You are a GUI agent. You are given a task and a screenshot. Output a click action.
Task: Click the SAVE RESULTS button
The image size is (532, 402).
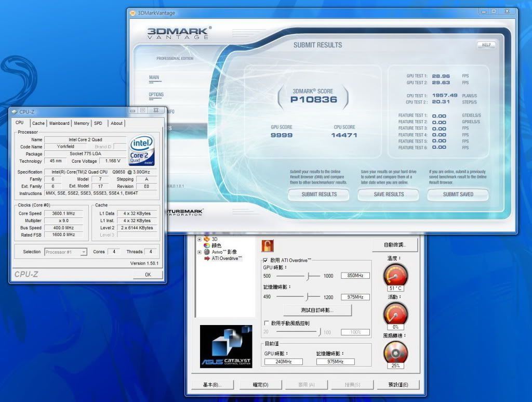coord(389,194)
